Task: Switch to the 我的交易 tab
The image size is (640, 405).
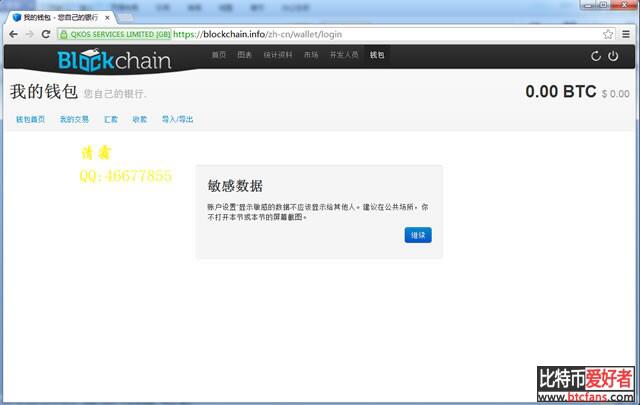Action: 74,120
